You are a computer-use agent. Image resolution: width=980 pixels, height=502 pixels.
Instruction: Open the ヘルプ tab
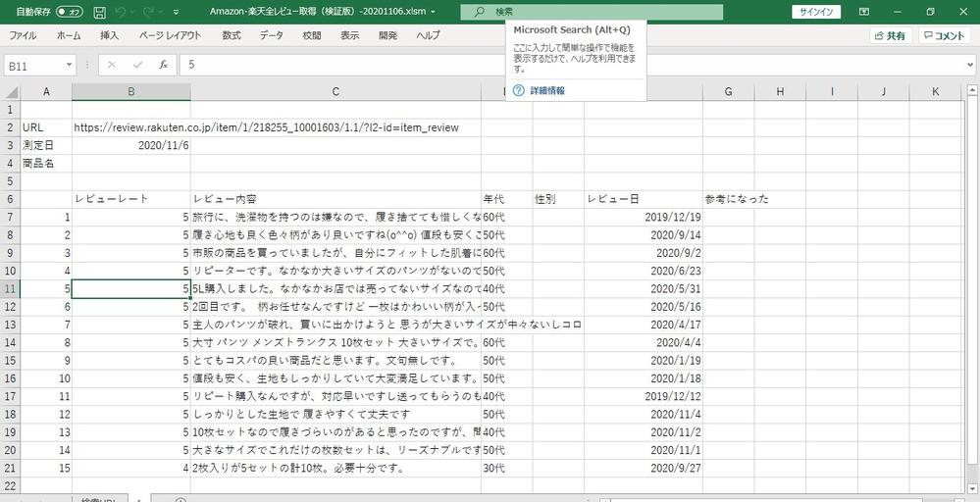pos(428,35)
